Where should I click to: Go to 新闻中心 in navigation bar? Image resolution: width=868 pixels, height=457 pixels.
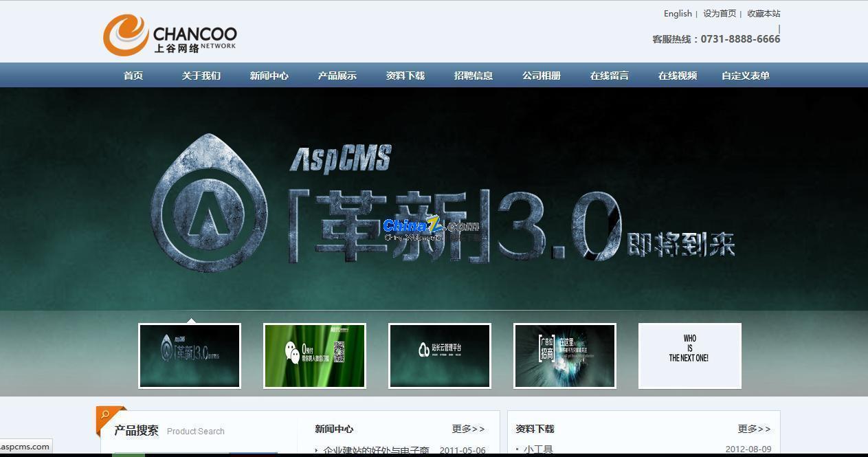[x=269, y=76]
